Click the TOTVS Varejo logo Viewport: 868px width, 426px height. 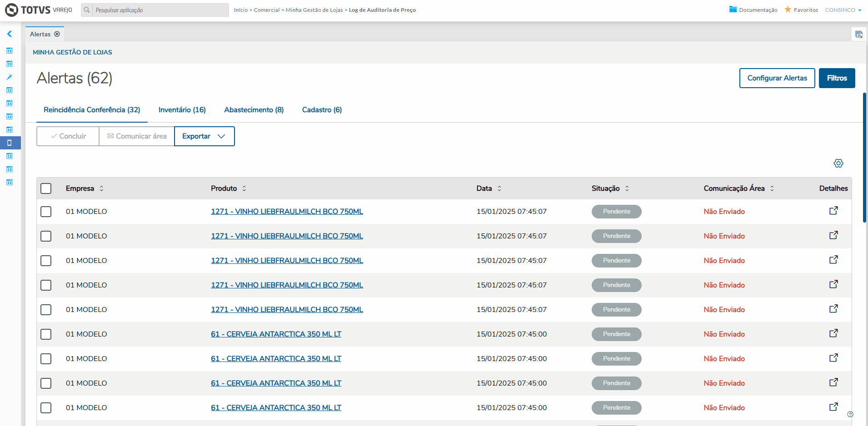point(39,10)
